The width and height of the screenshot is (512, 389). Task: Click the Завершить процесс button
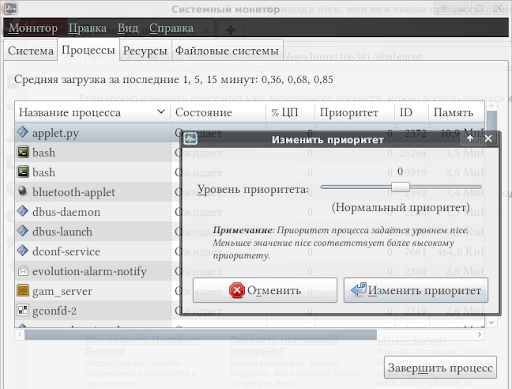tap(440, 368)
